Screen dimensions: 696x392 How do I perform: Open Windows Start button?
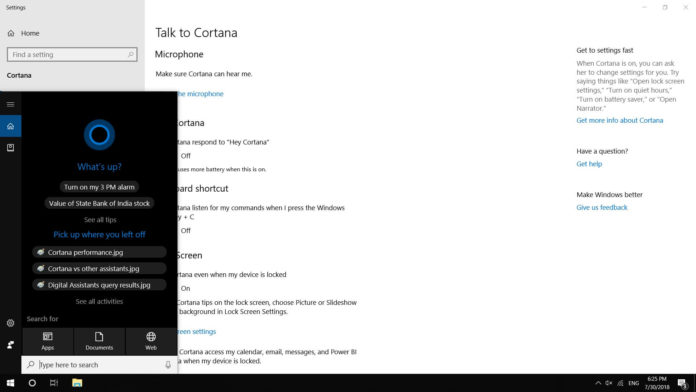[10, 383]
